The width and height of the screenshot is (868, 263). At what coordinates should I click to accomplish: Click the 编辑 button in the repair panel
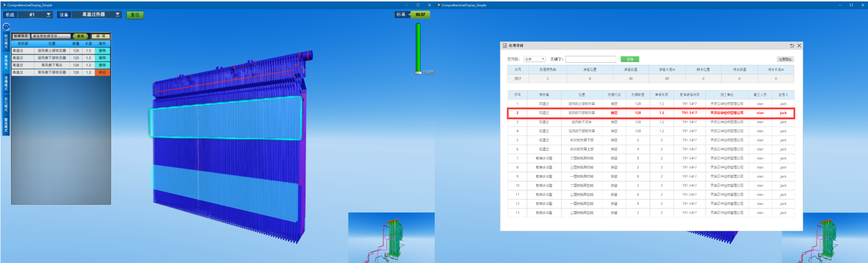click(101, 36)
